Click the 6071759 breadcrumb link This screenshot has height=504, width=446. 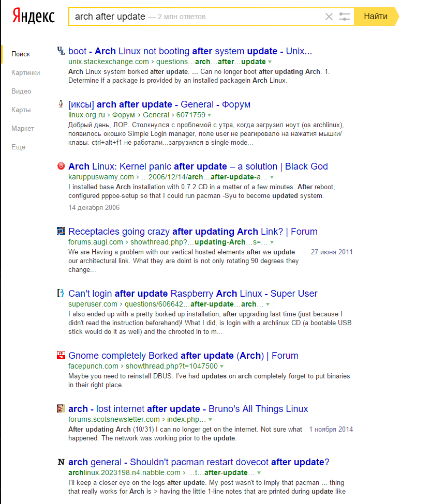click(x=190, y=115)
